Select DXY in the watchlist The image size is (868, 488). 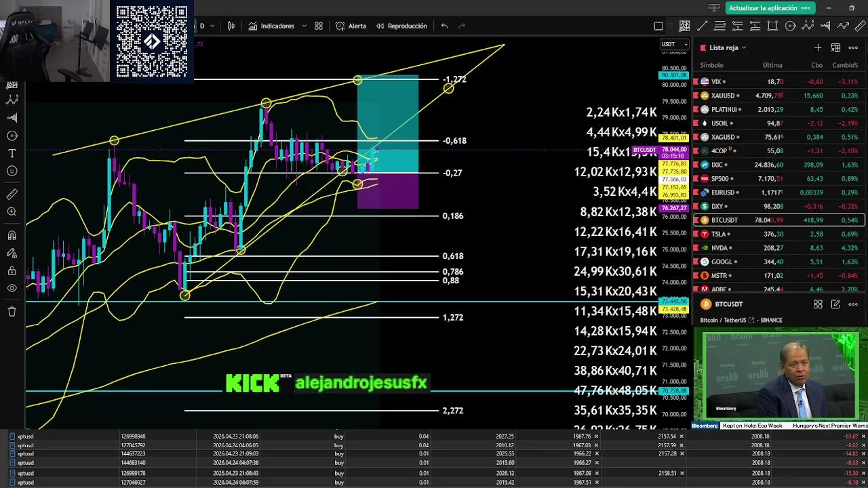pos(778,206)
